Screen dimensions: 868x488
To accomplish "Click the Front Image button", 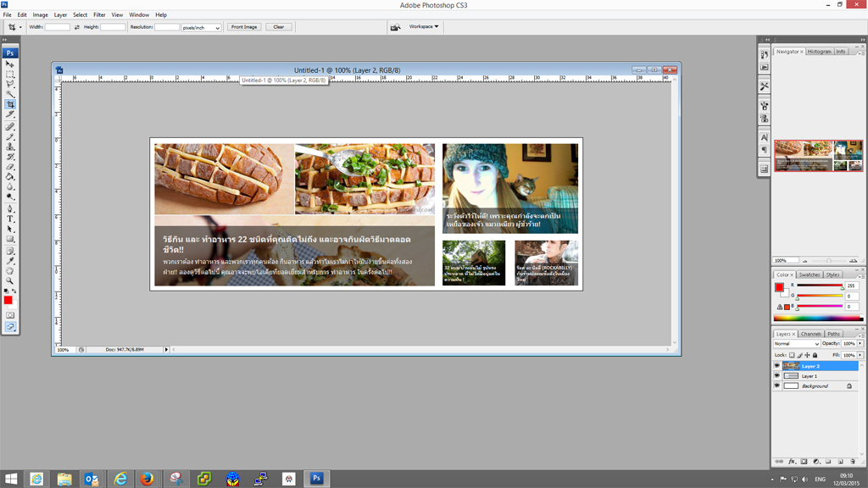I will pos(244,27).
